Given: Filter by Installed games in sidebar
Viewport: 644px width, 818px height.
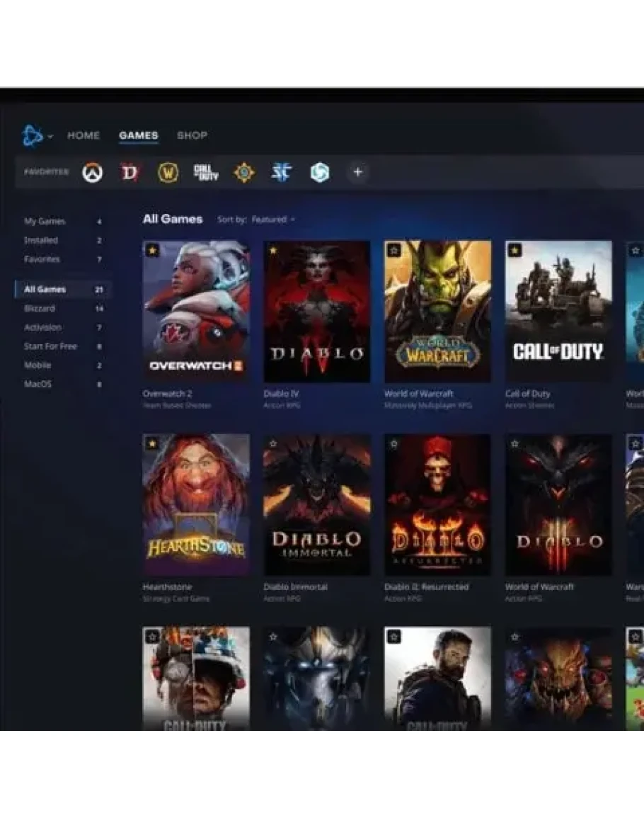Looking at the screenshot, I should [41, 240].
